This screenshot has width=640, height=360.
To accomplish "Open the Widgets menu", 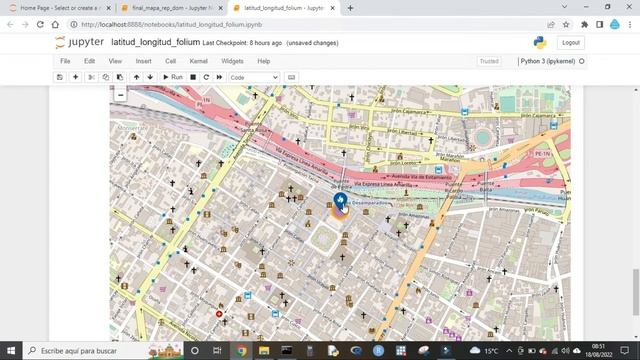I will tap(232, 61).
